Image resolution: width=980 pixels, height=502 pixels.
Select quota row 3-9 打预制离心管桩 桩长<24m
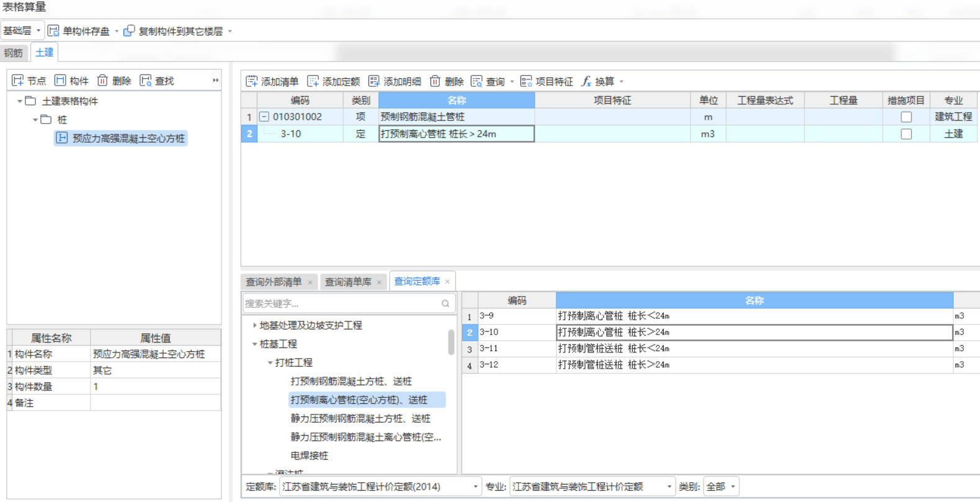click(720, 316)
